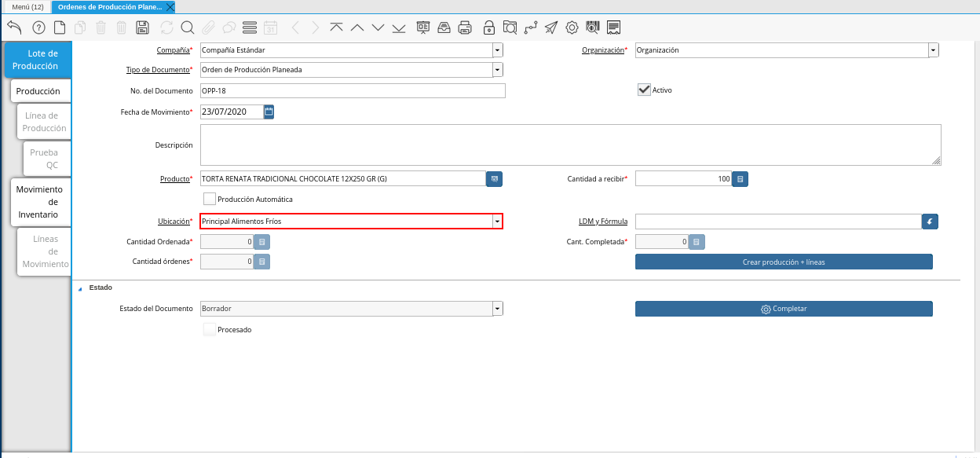Toggle the Activo checkbox
This screenshot has width=980, height=458.
point(644,90)
